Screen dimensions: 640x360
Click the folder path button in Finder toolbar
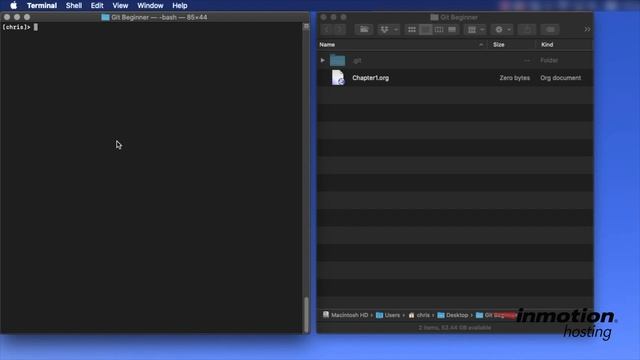364,29
